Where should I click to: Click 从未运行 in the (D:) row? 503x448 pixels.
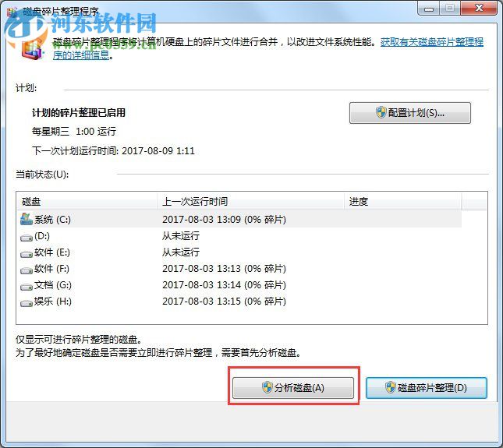click(x=181, y=236)
